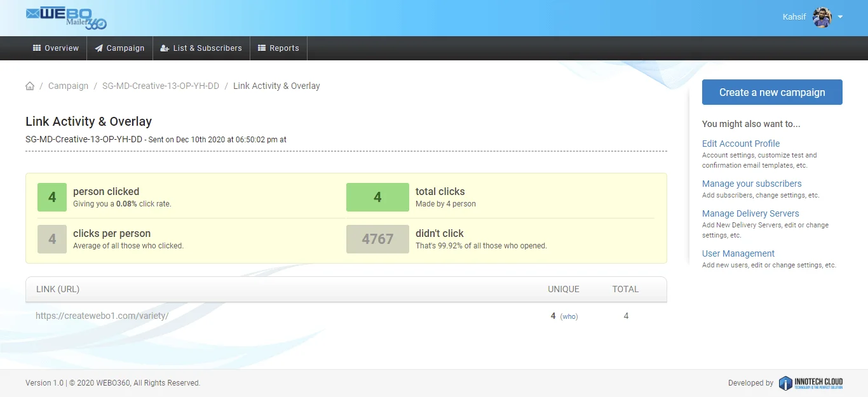Image resolution: width=868 pixels, height=397 pixels.
Task: Open the Reports menu
Action: point(278,48)
